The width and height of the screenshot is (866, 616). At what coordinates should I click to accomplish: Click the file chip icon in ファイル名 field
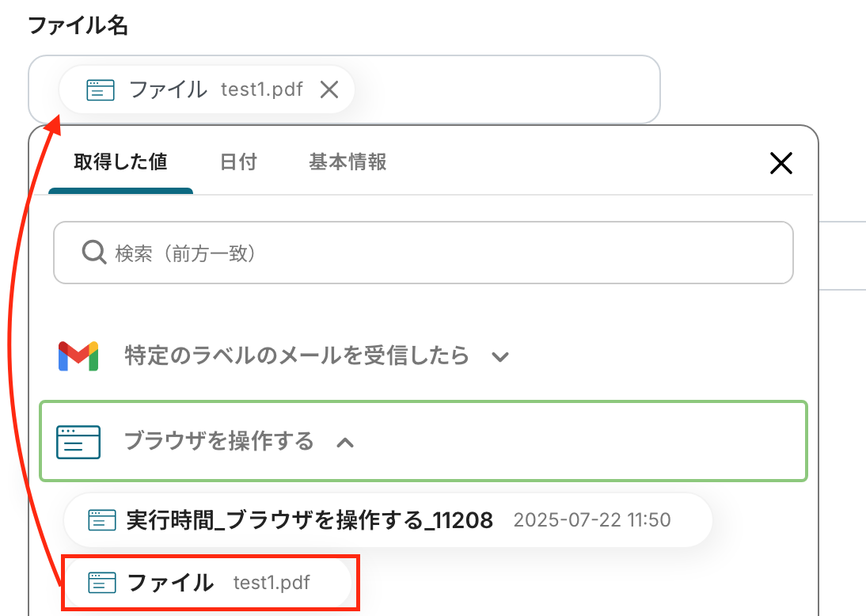[x=101, y=89]
